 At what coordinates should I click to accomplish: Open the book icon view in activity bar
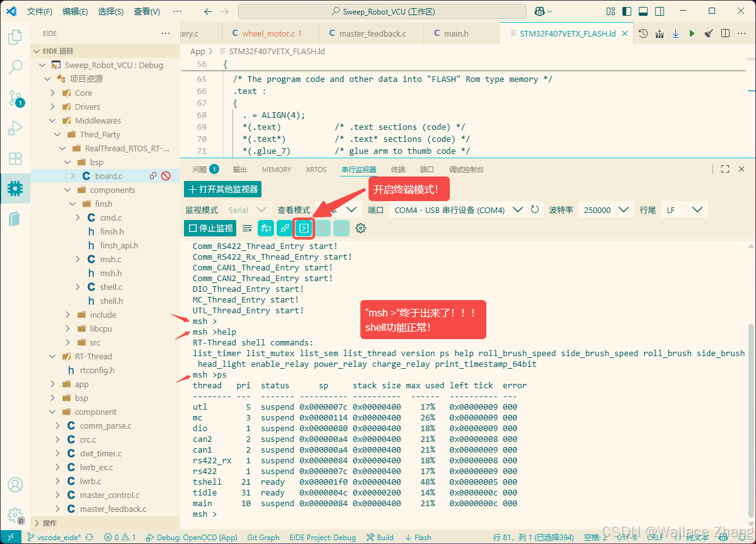pyautogui.click(x=15, y=219)
